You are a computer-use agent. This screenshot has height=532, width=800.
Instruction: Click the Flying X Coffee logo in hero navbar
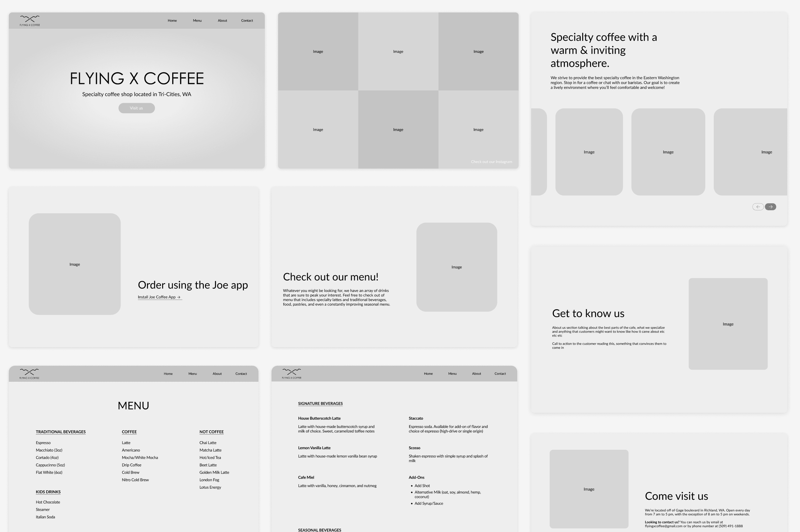coord(29,20)
